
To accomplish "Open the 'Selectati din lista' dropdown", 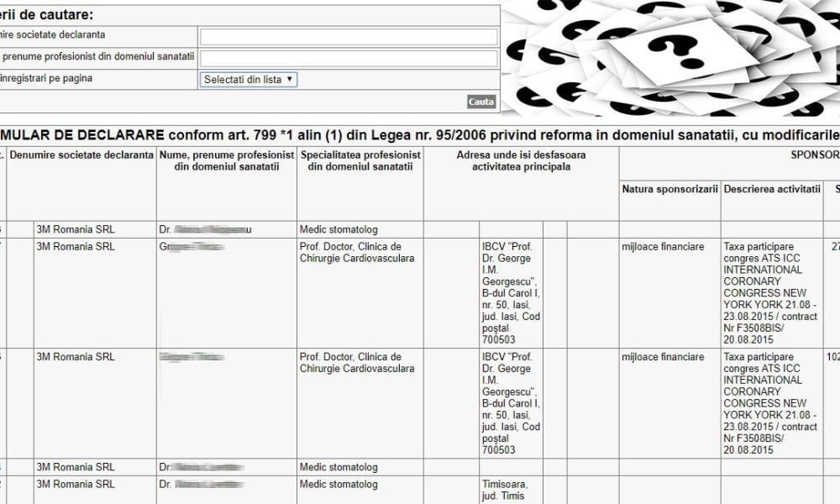I will [x=249, y=79].
